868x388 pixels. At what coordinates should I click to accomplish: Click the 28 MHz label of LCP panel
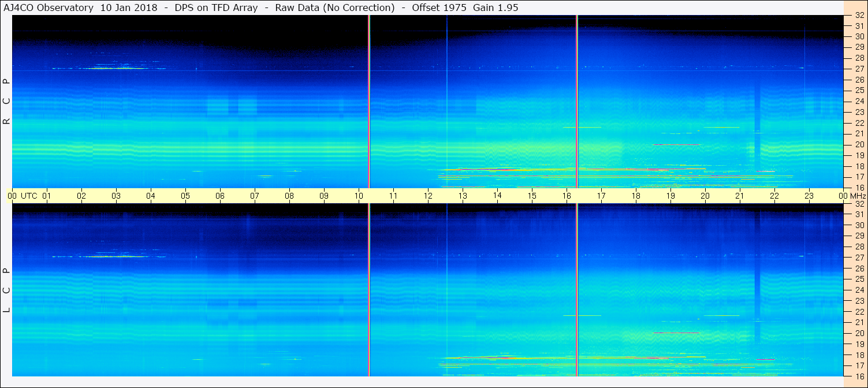click(x=859, y=247)
